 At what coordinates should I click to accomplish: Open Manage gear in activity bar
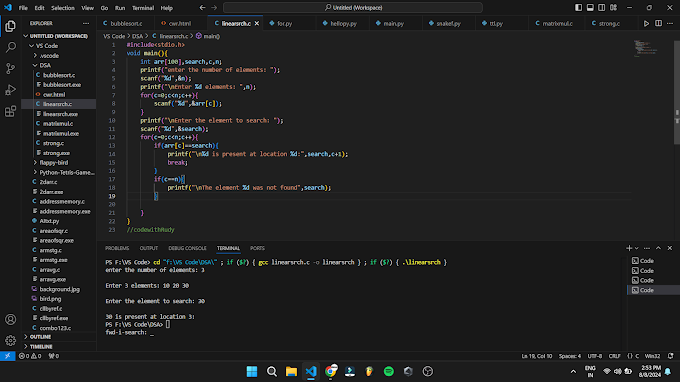click(10, 341)
